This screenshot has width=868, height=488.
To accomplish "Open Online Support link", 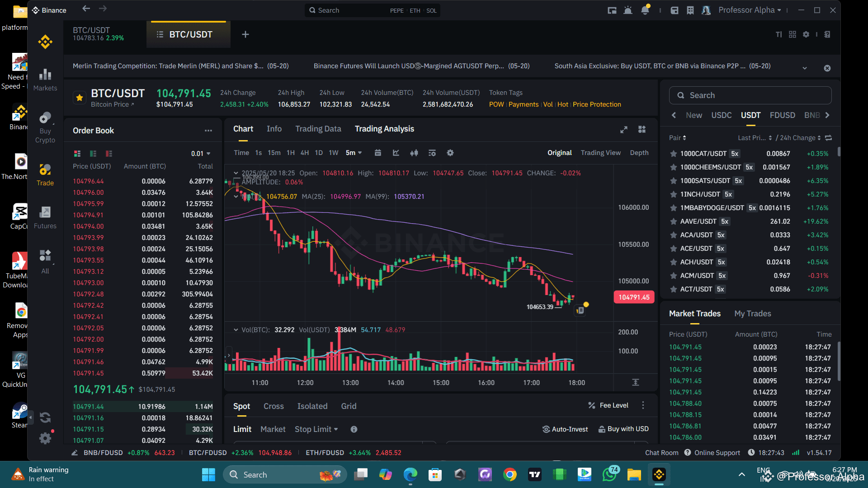I will tap(712, 453).
